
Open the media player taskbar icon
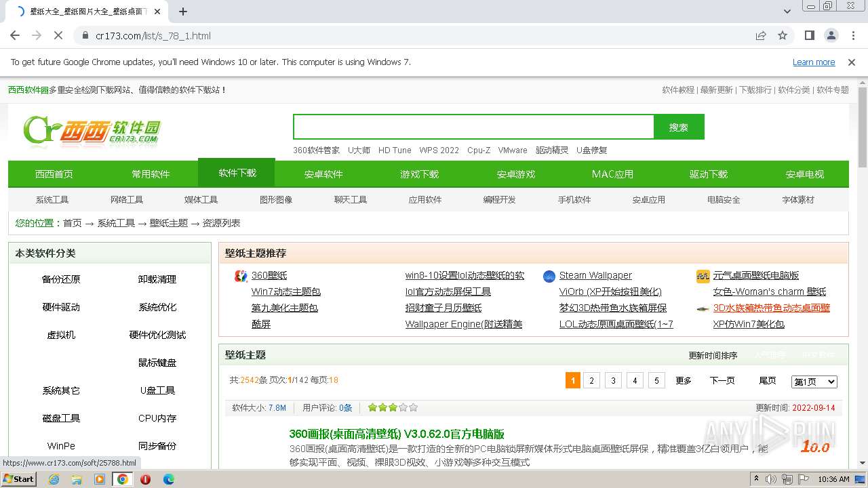click(100, 479)
